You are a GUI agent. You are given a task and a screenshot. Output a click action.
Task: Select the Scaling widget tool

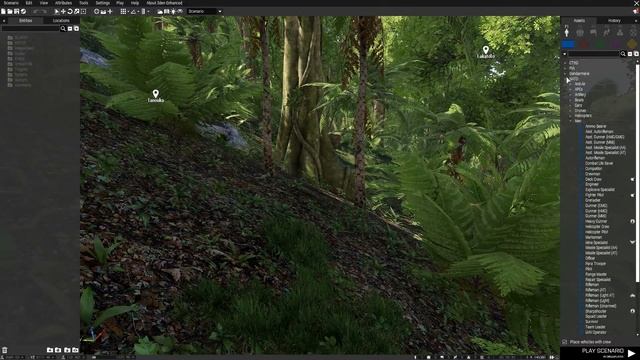point(76,11)
